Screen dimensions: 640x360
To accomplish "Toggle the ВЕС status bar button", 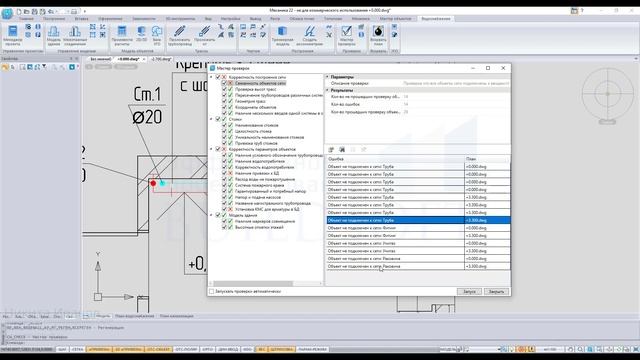I will 262,349.
